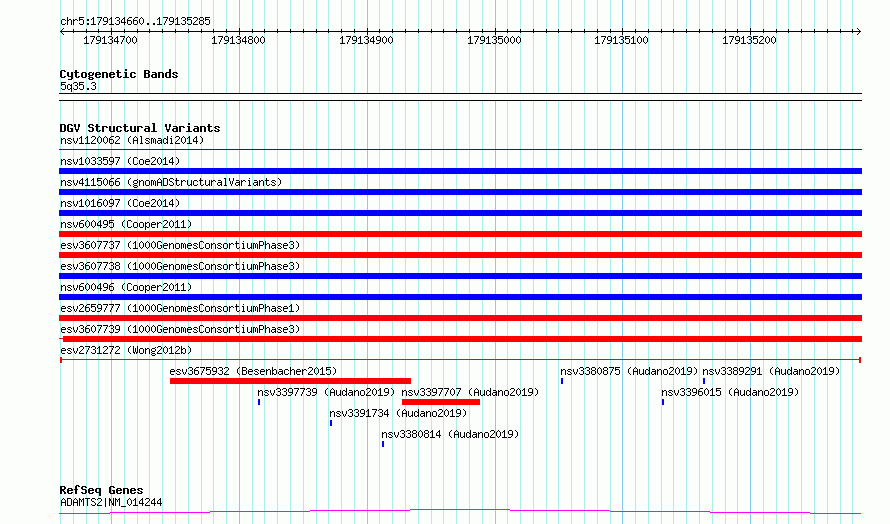Click the blue marker under nsv3391734
The width and height of the screenshot is (890, 524).
tap(331, 423)
